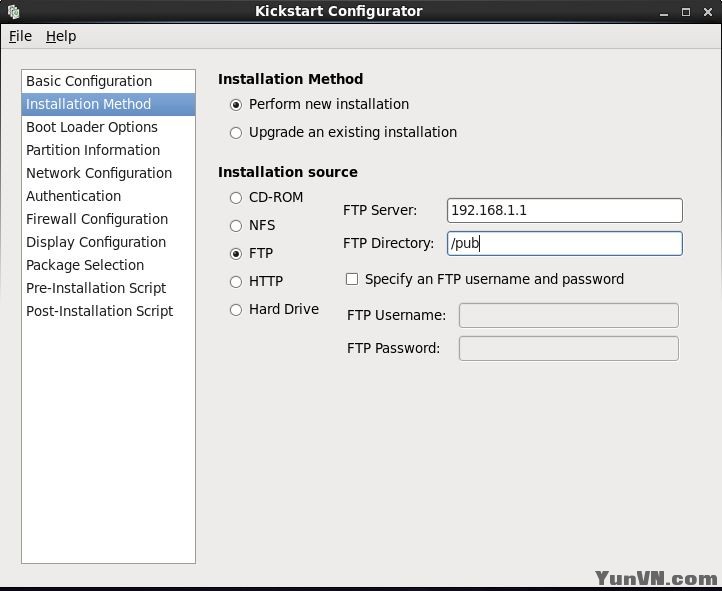Enable Specify an FTP username and password
This screenshot has width=722, height=591.
click(352, 279)
